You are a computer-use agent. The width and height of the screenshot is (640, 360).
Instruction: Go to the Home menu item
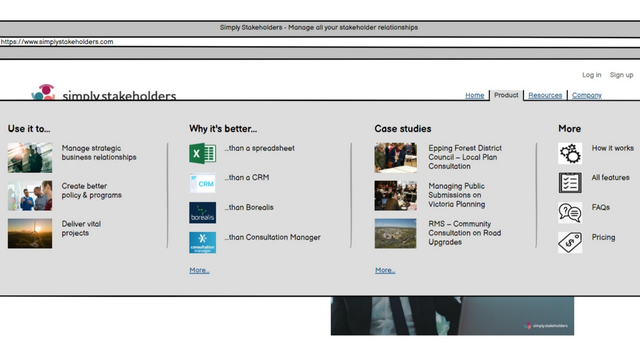coord(475,95)
